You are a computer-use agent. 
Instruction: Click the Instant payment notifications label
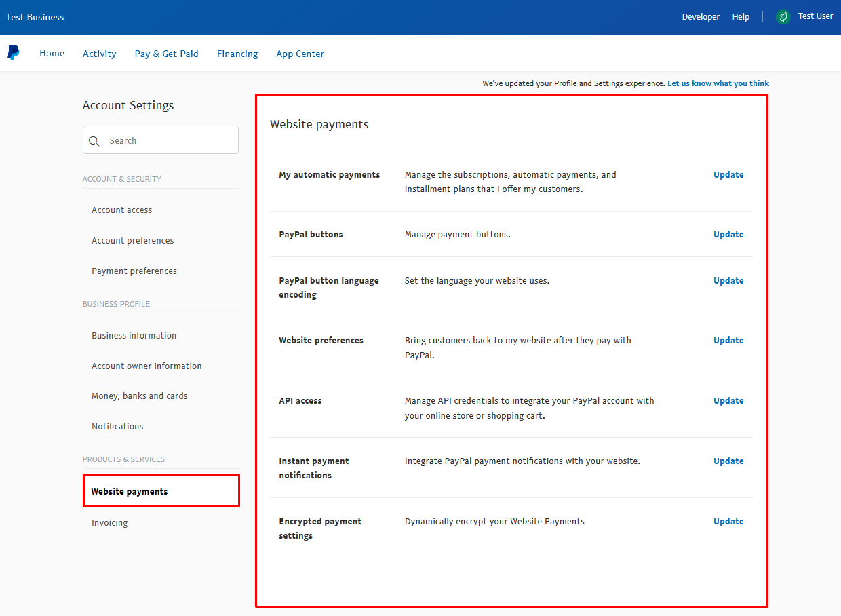click(314, 468)
